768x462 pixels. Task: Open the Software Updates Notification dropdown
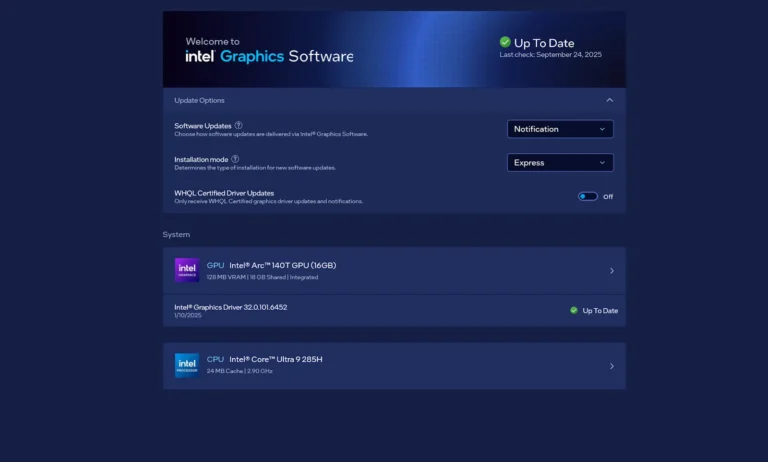560,129
